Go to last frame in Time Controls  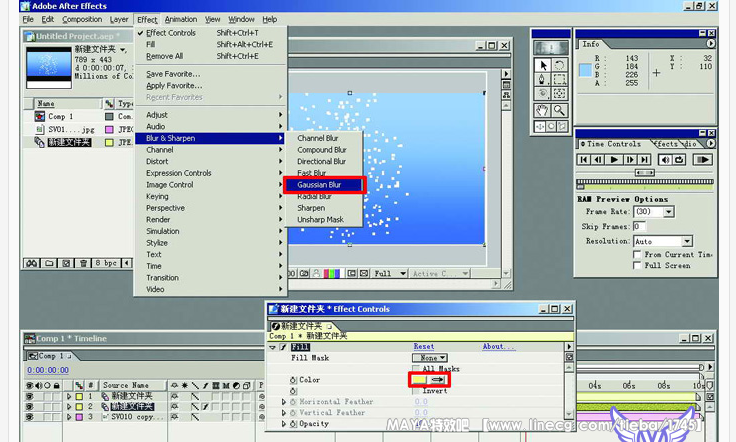(644, 160)
